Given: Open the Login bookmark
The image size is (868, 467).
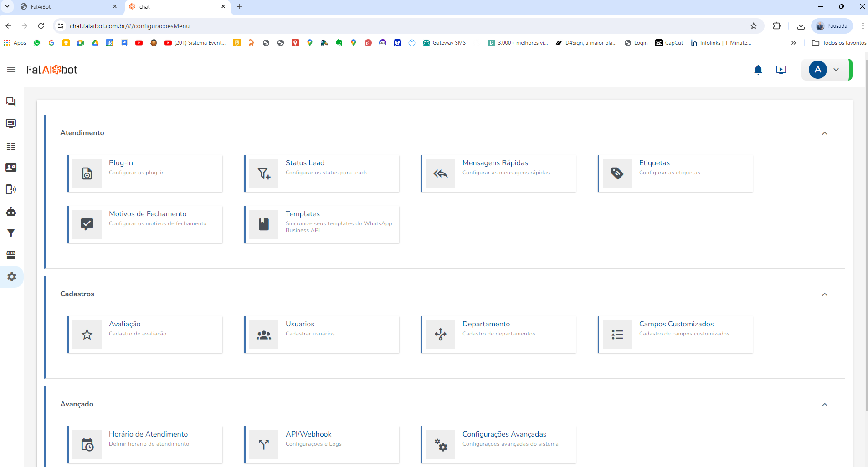Looking at the screenshot, I should (x=636, y=43).
